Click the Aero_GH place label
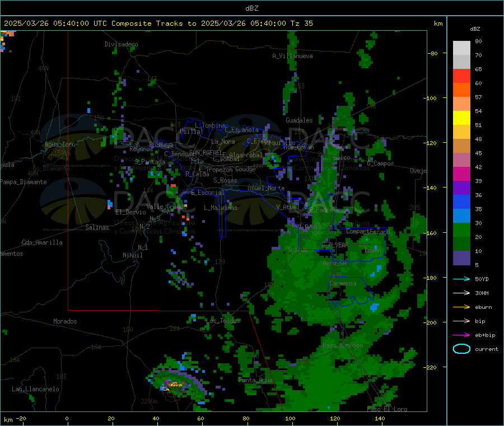 click(x=335, y=263)
